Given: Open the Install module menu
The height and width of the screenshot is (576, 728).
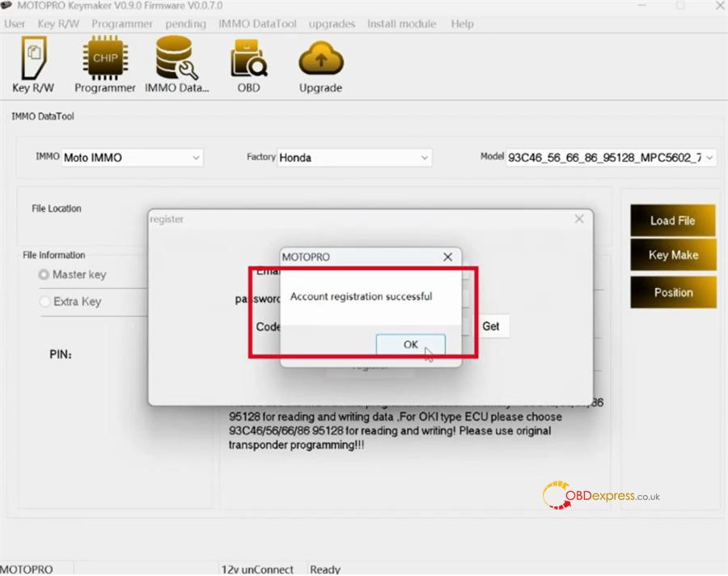Looking at the screenshot, I should click(x=401, y=23).
